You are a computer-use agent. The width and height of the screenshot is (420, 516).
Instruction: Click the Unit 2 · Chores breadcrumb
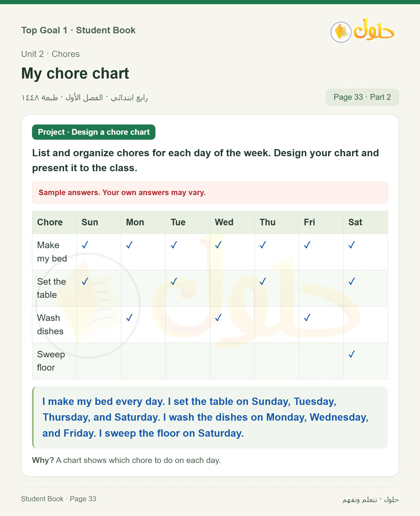pos(50,54)
